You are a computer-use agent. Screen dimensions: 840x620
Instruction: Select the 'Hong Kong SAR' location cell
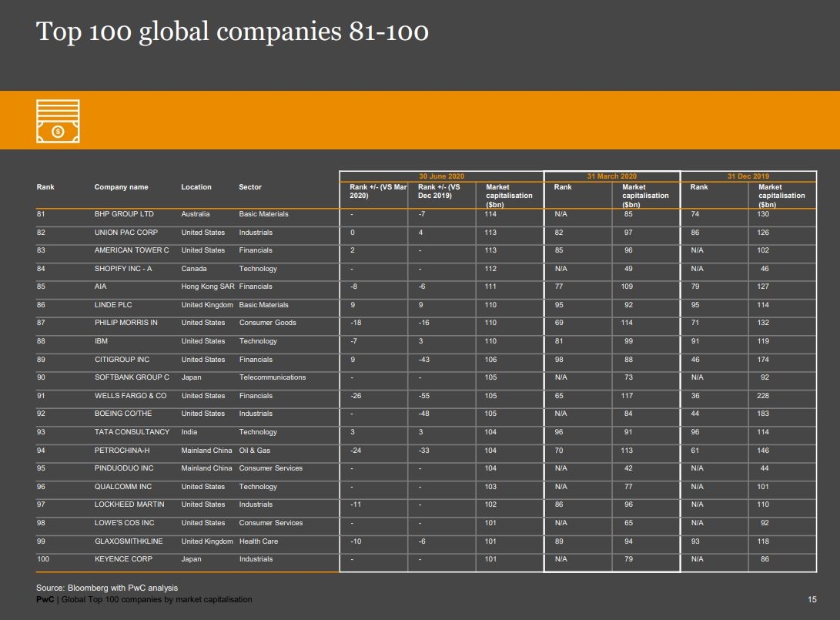point(208,287)
